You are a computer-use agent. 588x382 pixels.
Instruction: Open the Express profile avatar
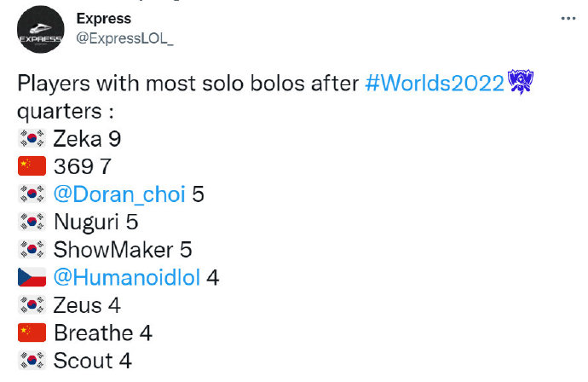(41, 29)
